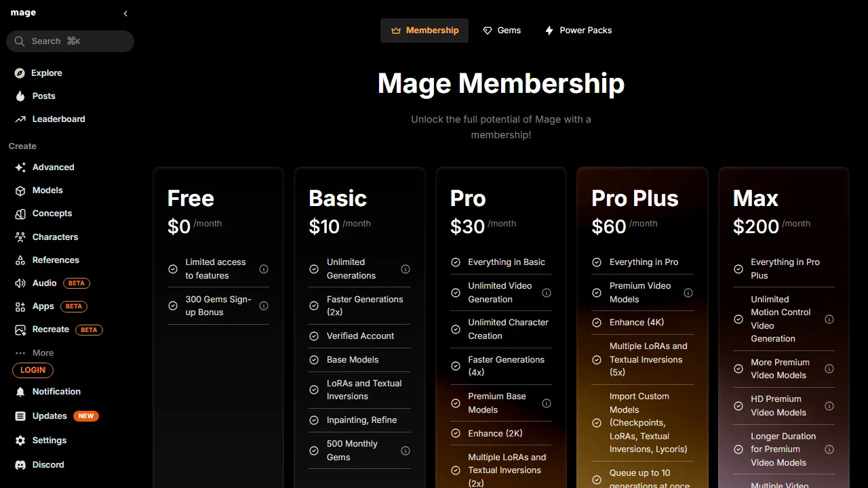Viewport: 868px width, 488px height.
Task: Click the Enhance (4K) feature text
Action: coord(637,323)
